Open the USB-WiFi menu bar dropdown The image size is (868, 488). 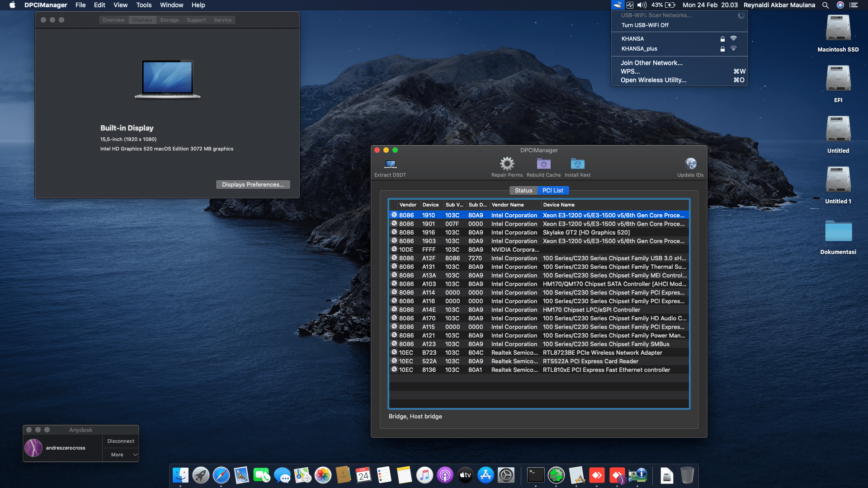[x=618, y=5]
